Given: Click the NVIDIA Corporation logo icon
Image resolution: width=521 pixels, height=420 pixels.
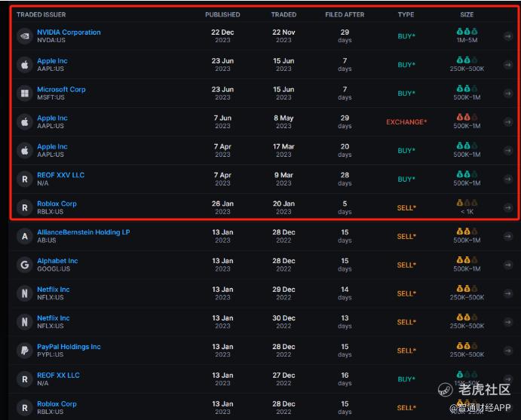Looking at the screenshot, I should [x=25, y=36].
